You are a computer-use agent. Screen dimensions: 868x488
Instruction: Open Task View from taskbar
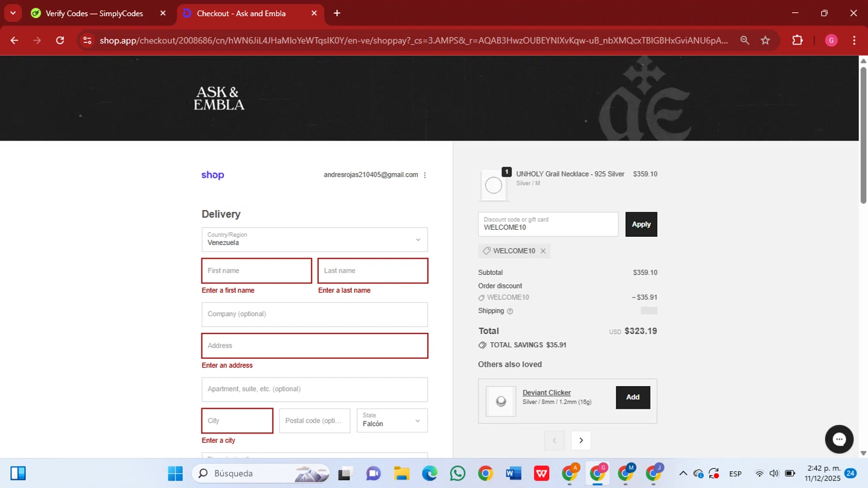click(x=345, y=474)
